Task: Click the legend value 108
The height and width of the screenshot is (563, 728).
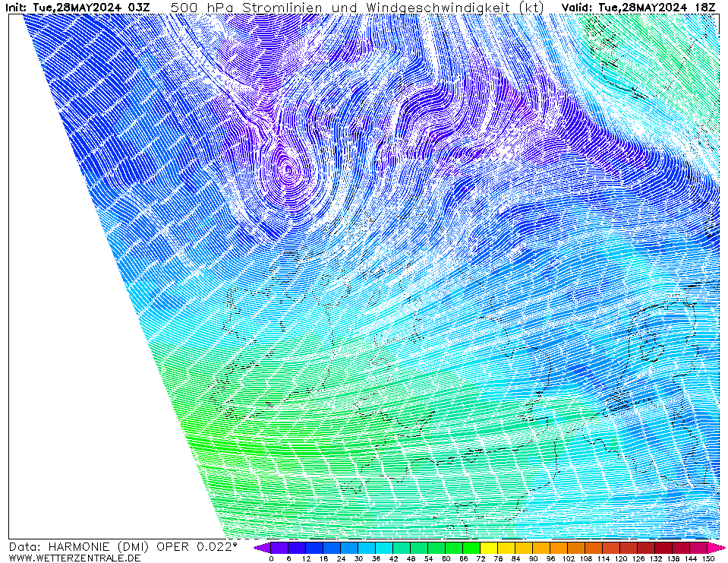Action: (585, 558)
